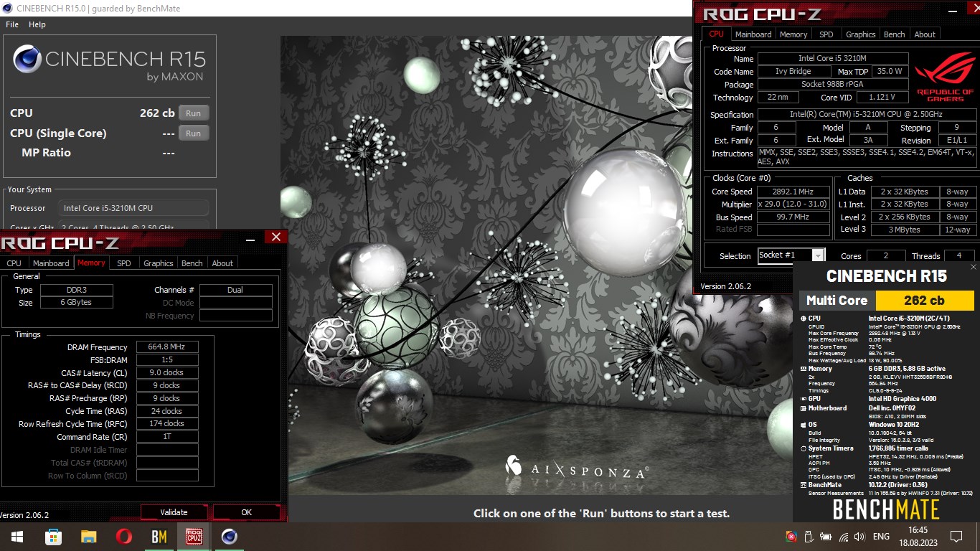Switch to Cinebench taskbar icon
The width and height of the screenshot is (980, 551).
[x=230, y=537]
